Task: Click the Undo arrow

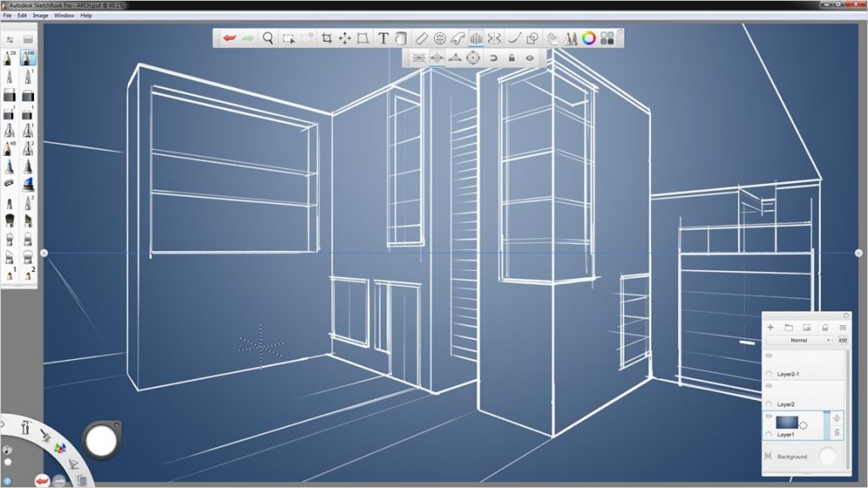Action: coord(229,38)
